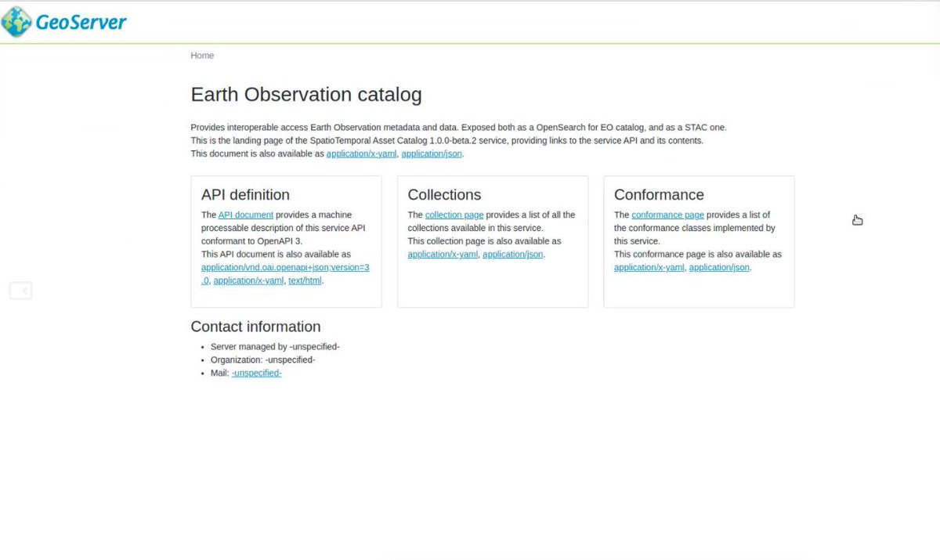Click the API definition panel title
Image resolution: width=940 pixels, height=560 pixels.
[x=244, y=194]
